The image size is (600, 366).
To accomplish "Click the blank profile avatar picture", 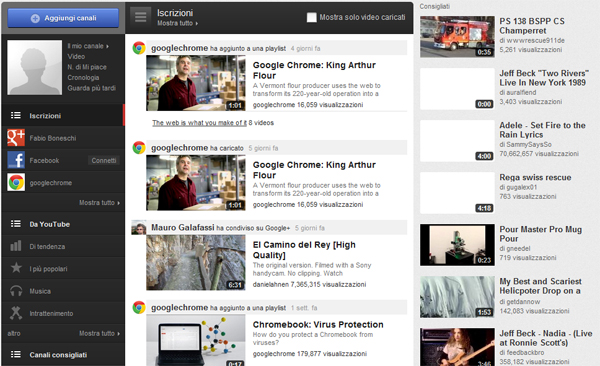I will tap(34, 67).
